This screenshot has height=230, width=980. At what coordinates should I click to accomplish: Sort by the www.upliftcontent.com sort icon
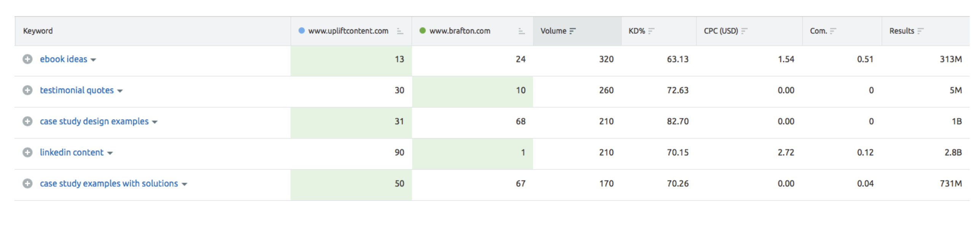(x=400, y=31)
